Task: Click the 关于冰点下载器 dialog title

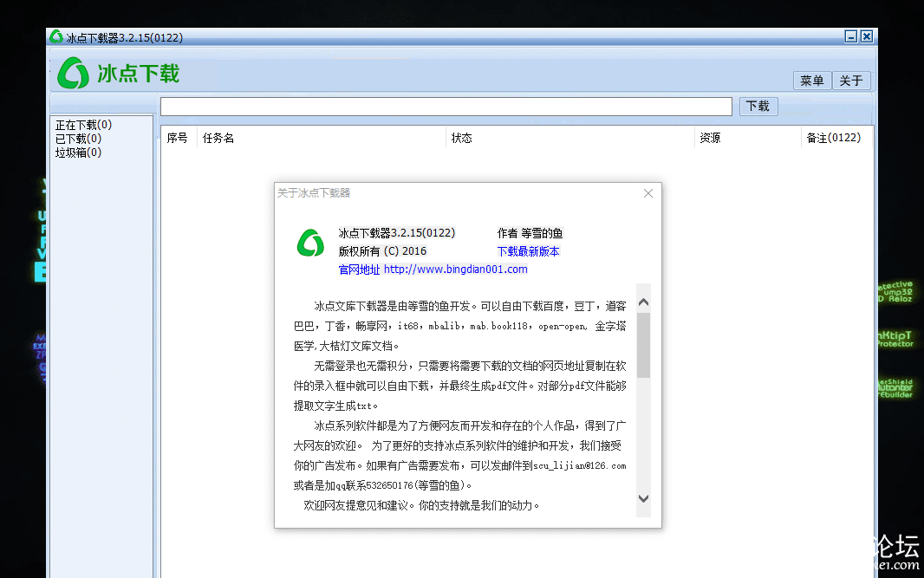Action: tap(314, 193)
